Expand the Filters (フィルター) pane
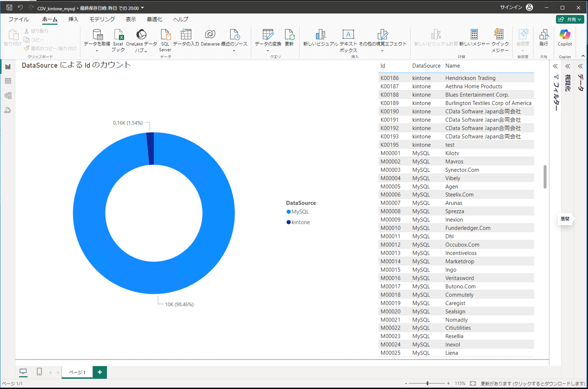This screenshot has width=588, height=389. click(555, 66)
